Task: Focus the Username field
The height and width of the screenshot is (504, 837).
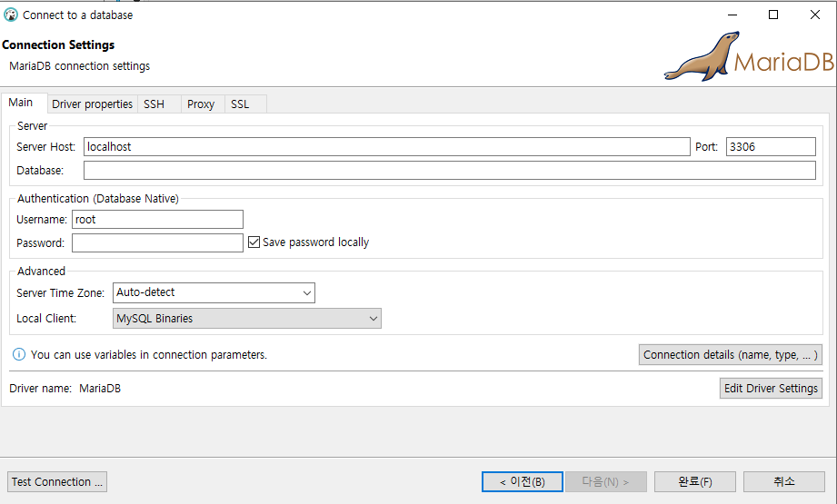Action: coord(157,219)
